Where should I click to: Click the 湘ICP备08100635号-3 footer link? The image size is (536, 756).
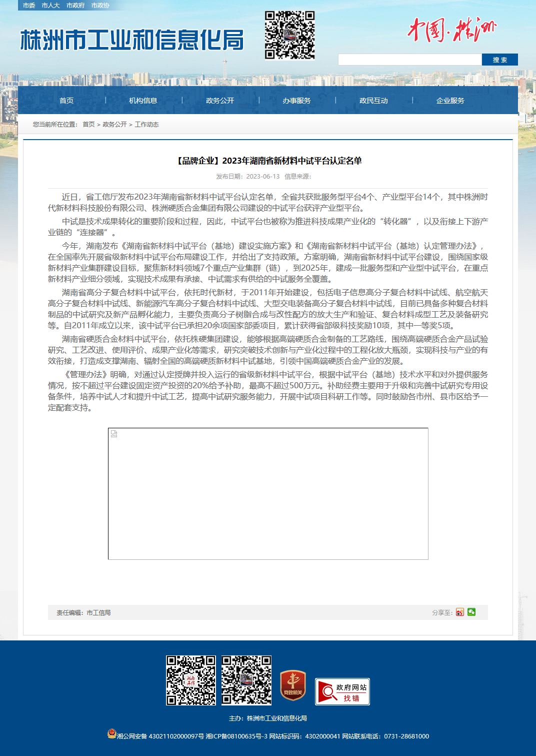[236, 736]
